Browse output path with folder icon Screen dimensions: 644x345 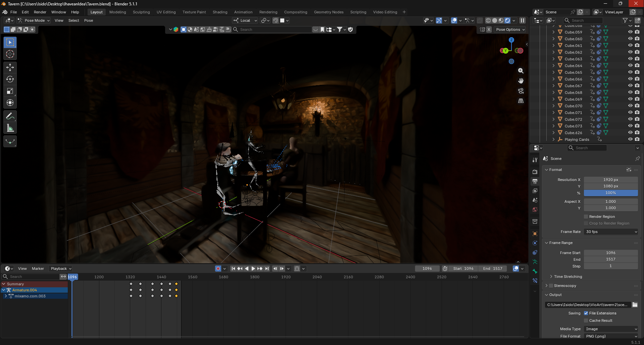[x=635, y=305]
